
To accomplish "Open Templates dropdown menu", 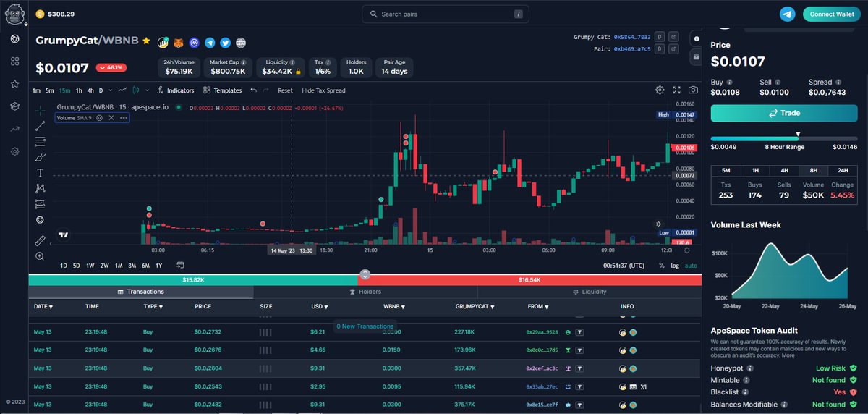I will [x=223, y=90].
